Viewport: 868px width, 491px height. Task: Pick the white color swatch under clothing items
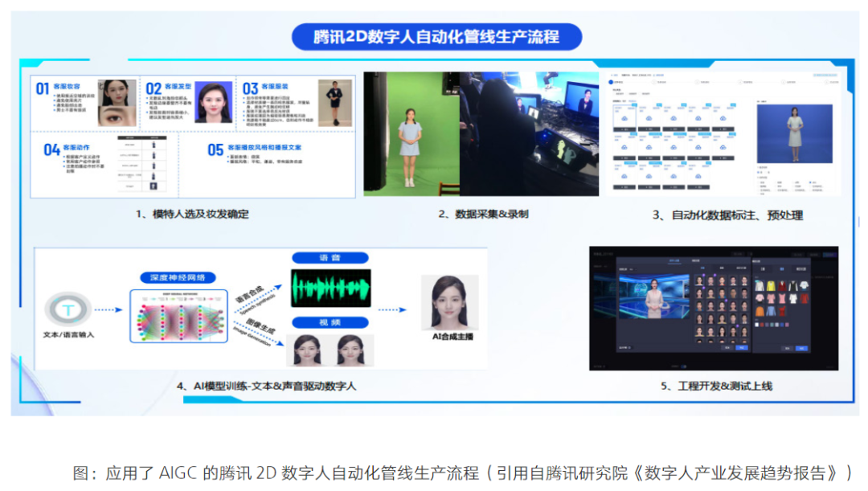point(757,325)
